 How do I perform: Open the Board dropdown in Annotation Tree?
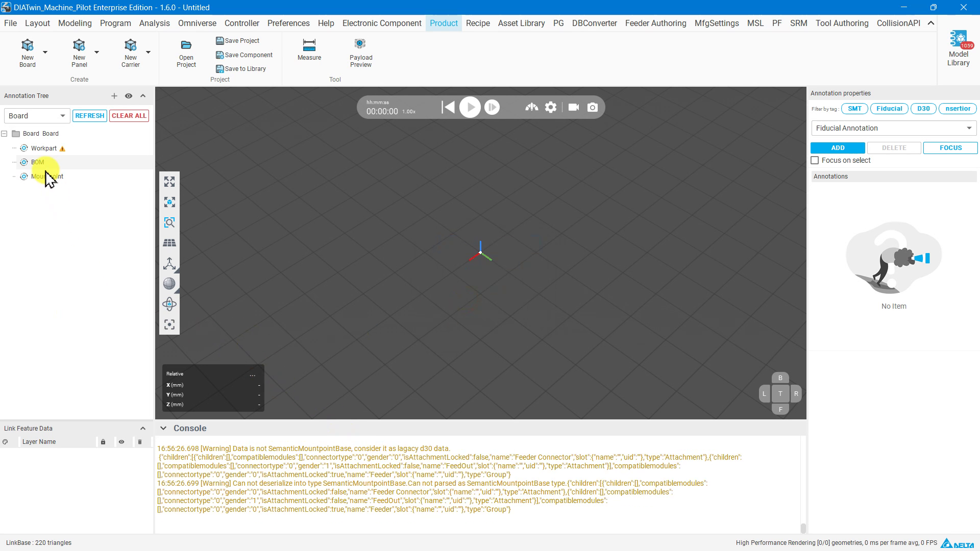[37, 116]
